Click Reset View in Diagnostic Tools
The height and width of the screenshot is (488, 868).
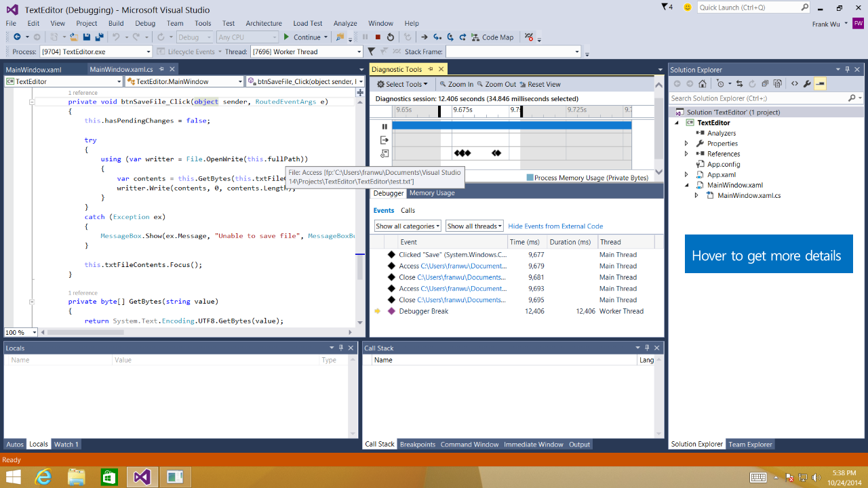(x=540, y=84)
